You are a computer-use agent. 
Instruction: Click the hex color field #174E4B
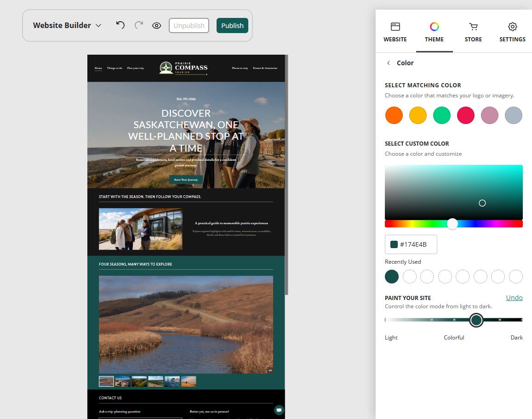411,244
